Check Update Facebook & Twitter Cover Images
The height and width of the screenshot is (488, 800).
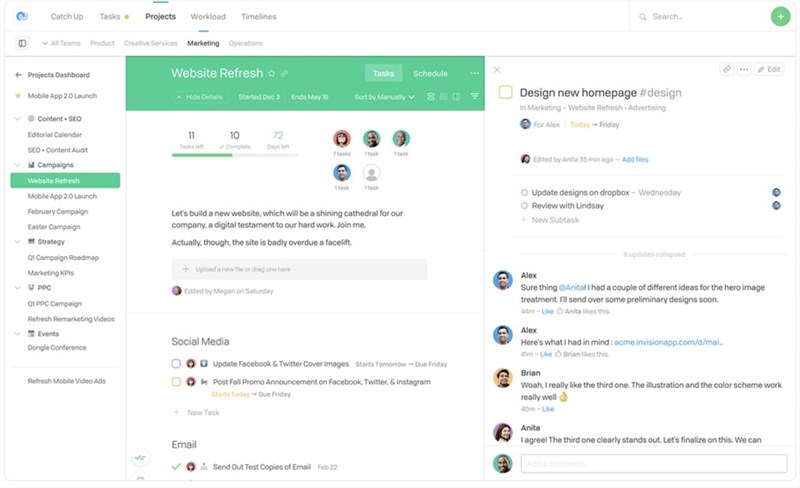[x=176, y=364]
